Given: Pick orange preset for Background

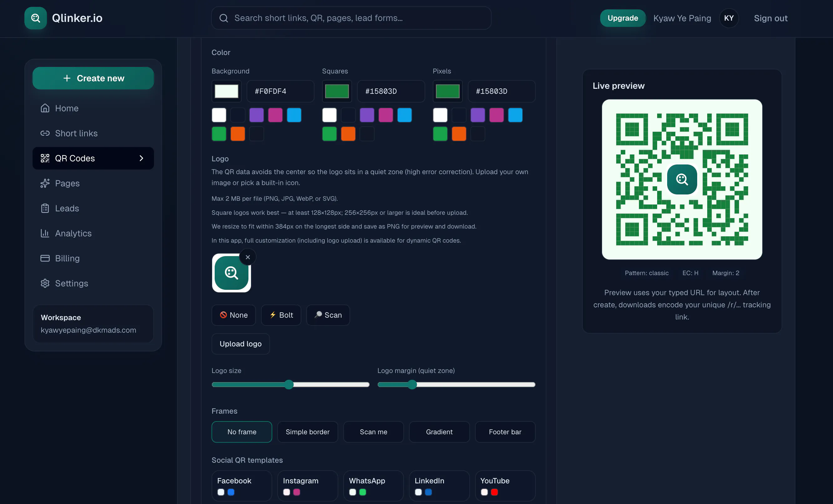Looking at the screenshot, I should point(238,134).
